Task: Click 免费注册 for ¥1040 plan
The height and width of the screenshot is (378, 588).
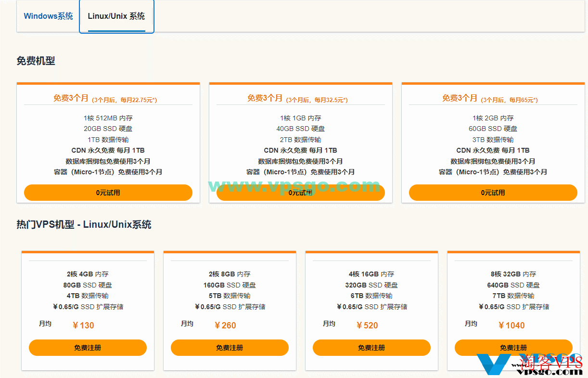Action: point(513,348)
